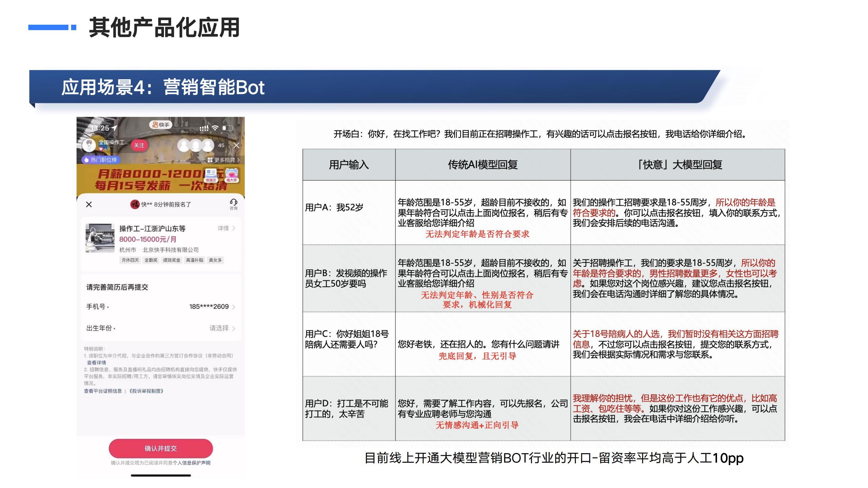Click the Kuaishou 快手 logo badge
Image resolution: width=868 pixels, height=488 pixels.
click(x=161, y=125)
